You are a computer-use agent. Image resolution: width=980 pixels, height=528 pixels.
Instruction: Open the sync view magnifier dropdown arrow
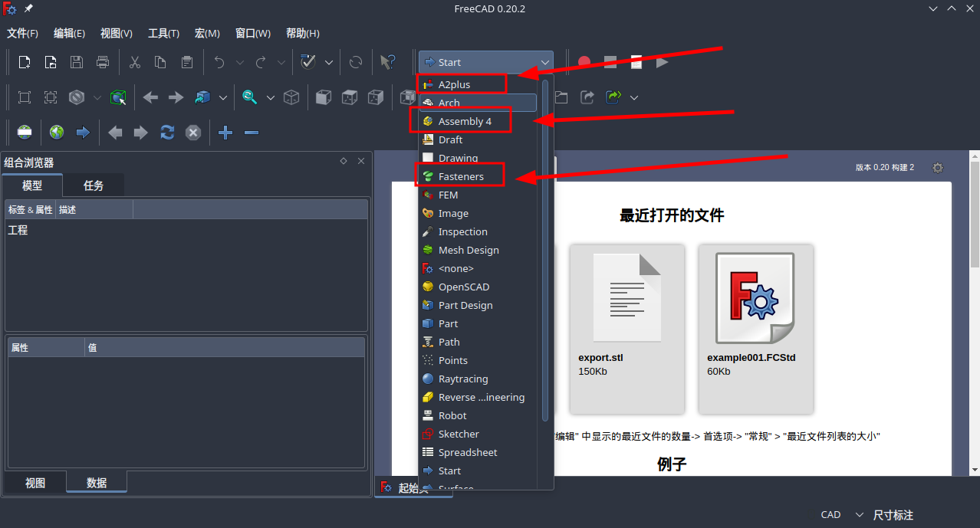[x=270, y=97]
